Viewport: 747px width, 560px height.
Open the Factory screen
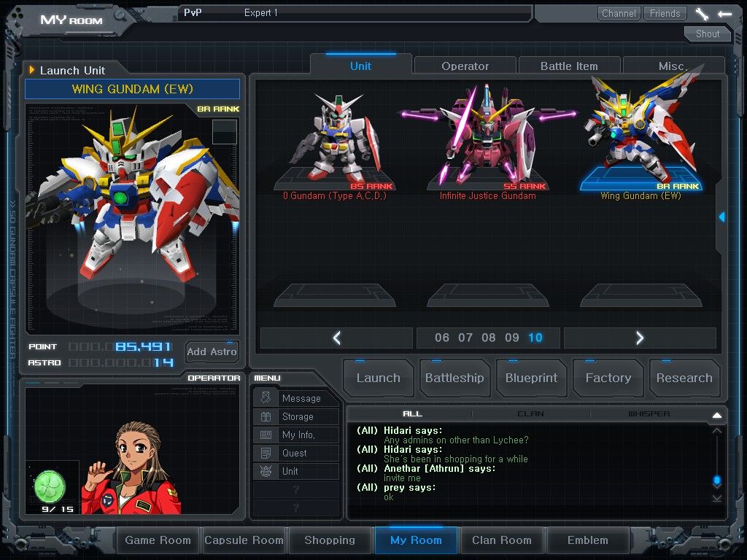coord(608,378)
